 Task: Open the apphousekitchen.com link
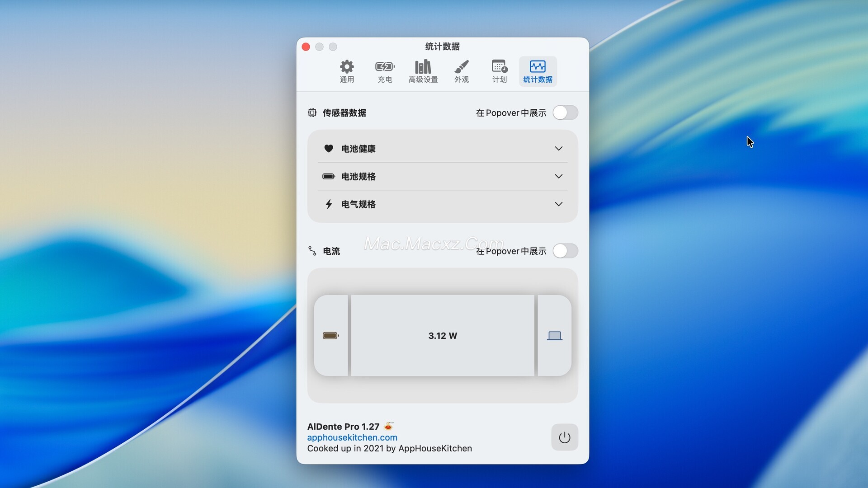[352, 437]
